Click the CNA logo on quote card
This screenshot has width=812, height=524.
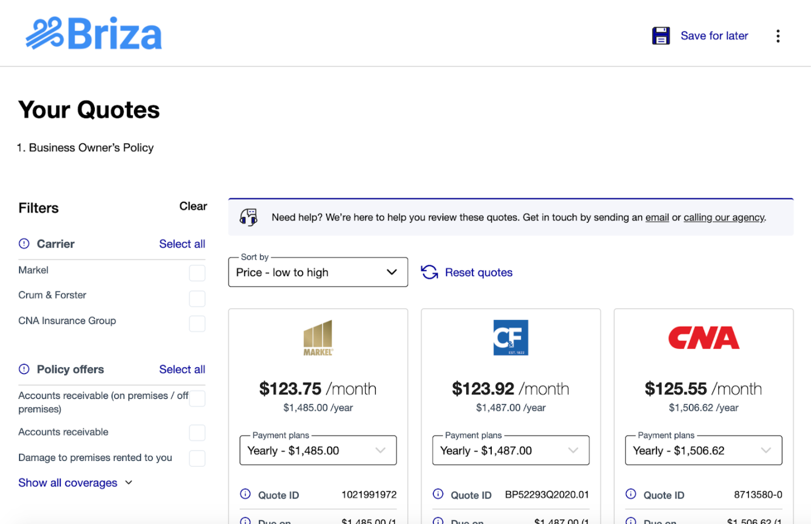click(704, 338)
